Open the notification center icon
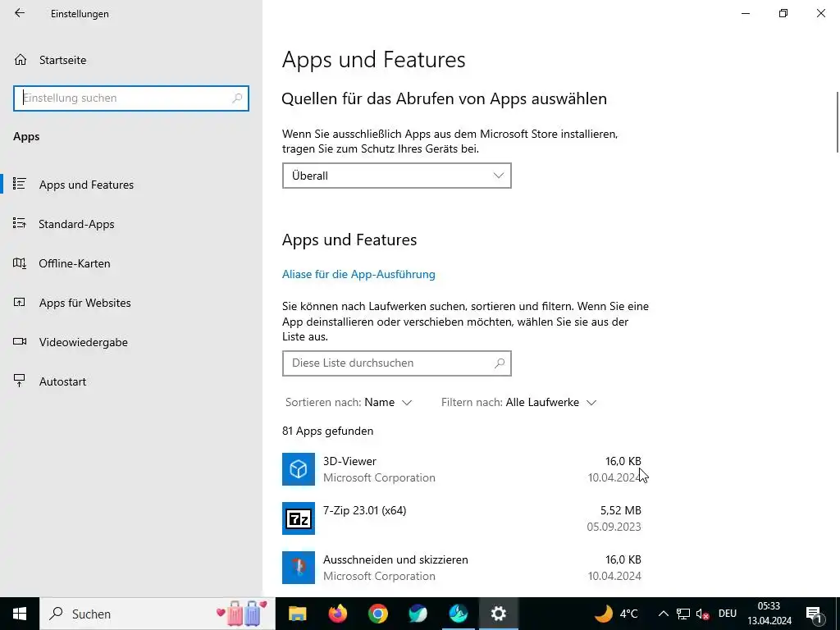The image size is (840, 630). 814,614
